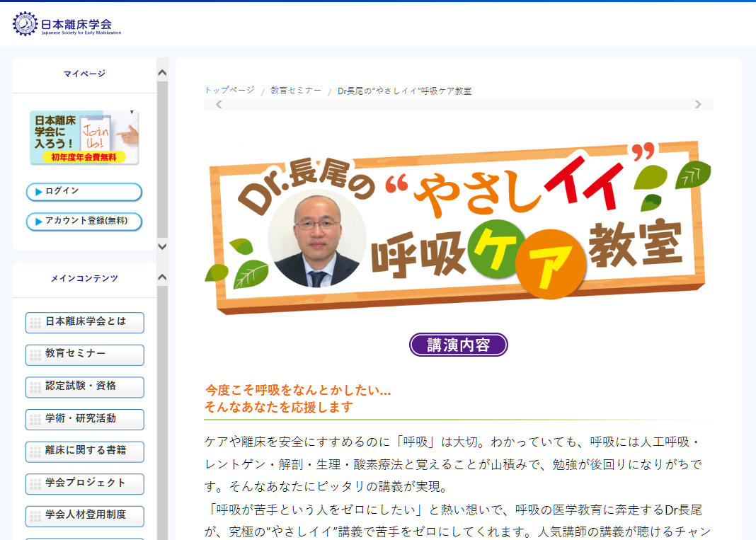Click the Dr.長尾 呼吸ケア教室 banner image

coord(458,226)
